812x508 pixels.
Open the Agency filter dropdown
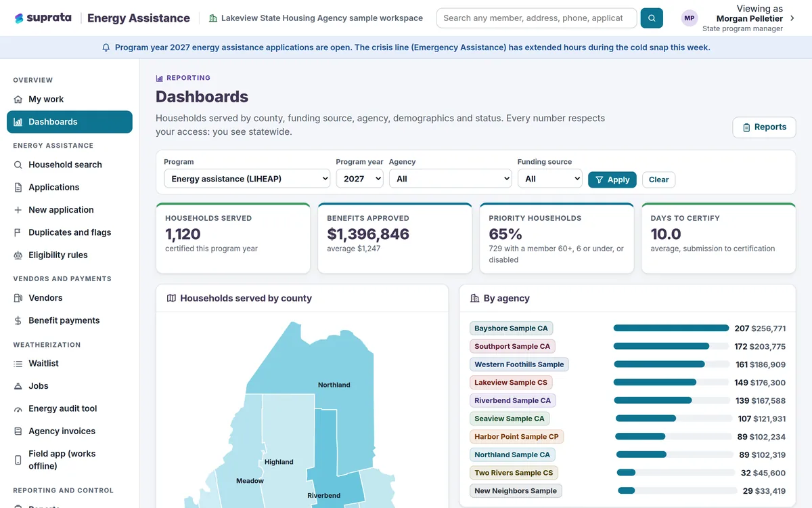[450, 179]
